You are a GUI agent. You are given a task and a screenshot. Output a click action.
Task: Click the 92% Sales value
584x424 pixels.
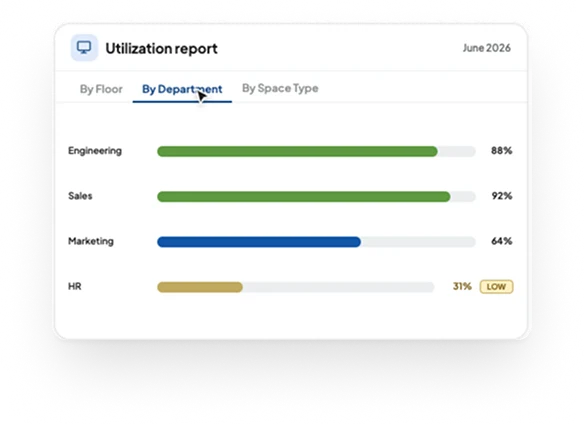click(x=502, y=196)
